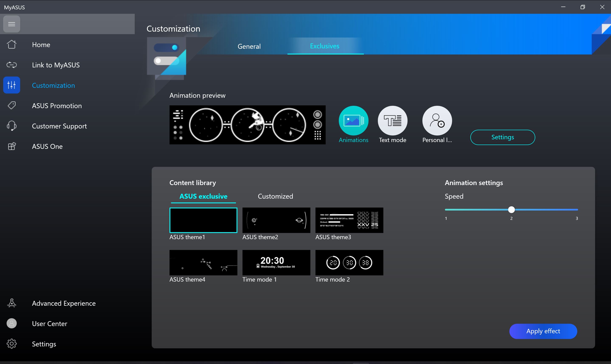Open Advanced Experience menu item
The image size is (611, 364).
[x=64, y=303]
